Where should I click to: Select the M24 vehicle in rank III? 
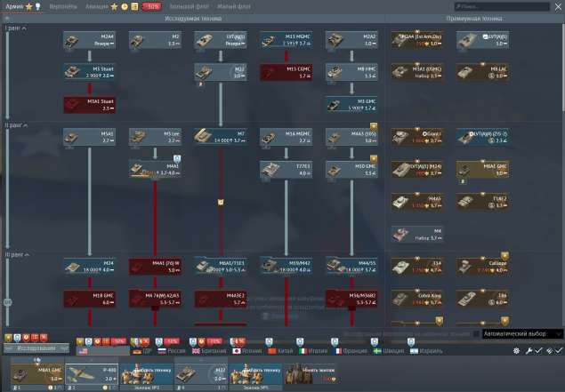click(89, 267)
